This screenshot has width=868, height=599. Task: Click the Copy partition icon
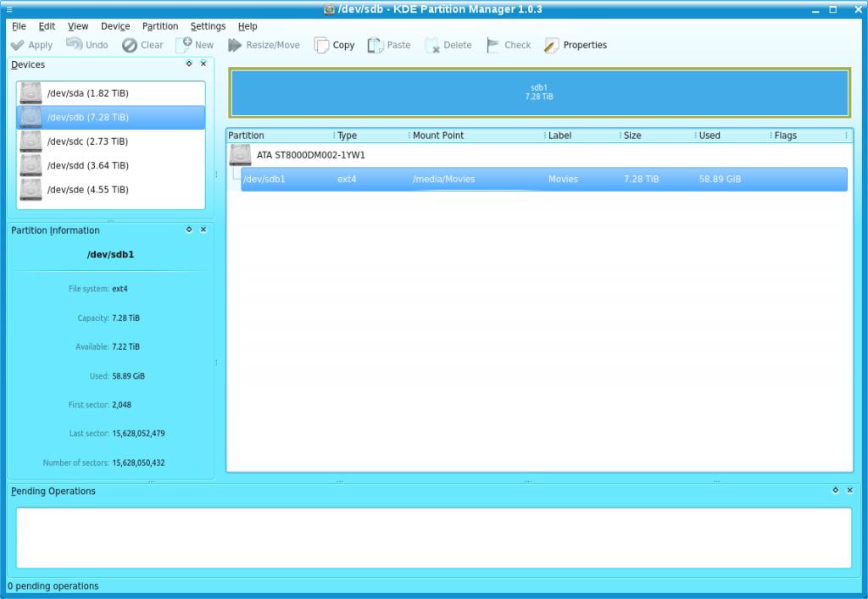[322, 45]
